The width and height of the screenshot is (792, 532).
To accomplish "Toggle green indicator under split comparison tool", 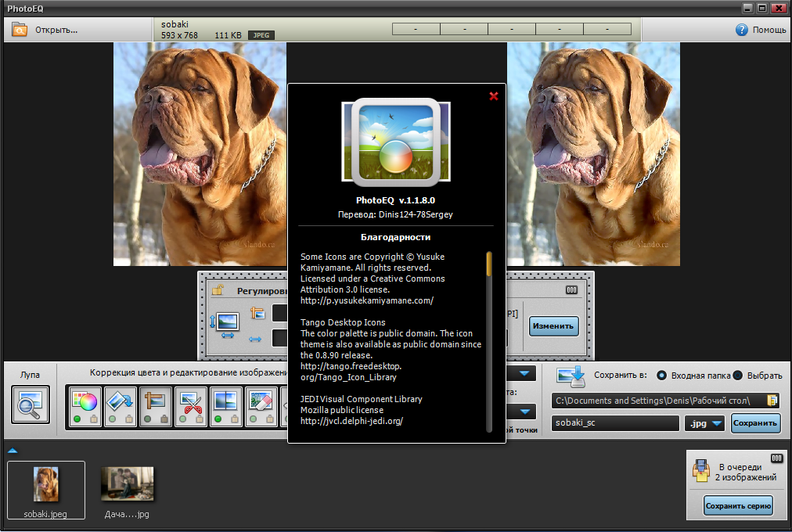I will click(x=218, y=419).
